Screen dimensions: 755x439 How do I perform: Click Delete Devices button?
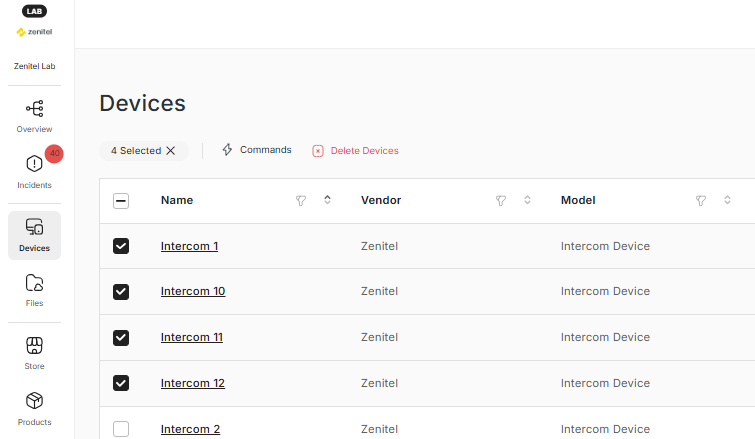355,151
